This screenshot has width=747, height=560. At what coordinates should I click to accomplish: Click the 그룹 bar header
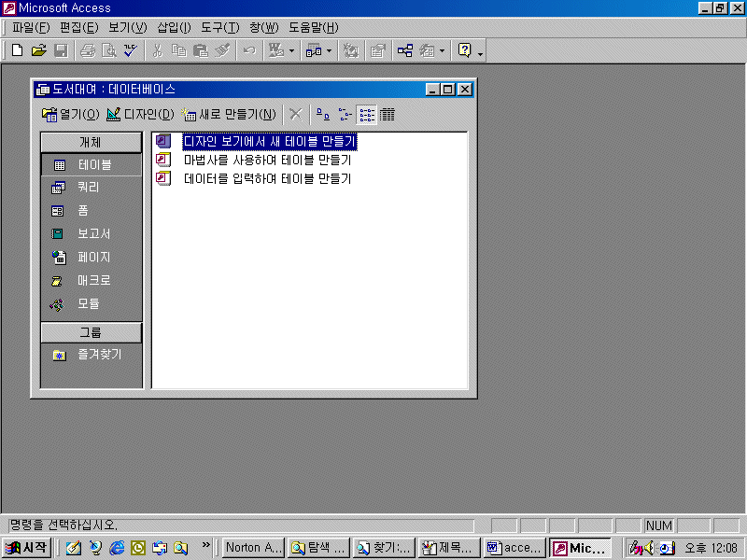[x=91, y=332]
